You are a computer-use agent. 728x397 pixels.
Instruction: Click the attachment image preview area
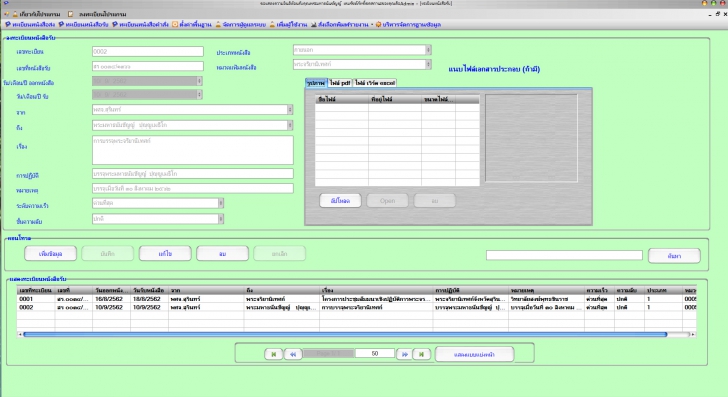tap(532, 138)
